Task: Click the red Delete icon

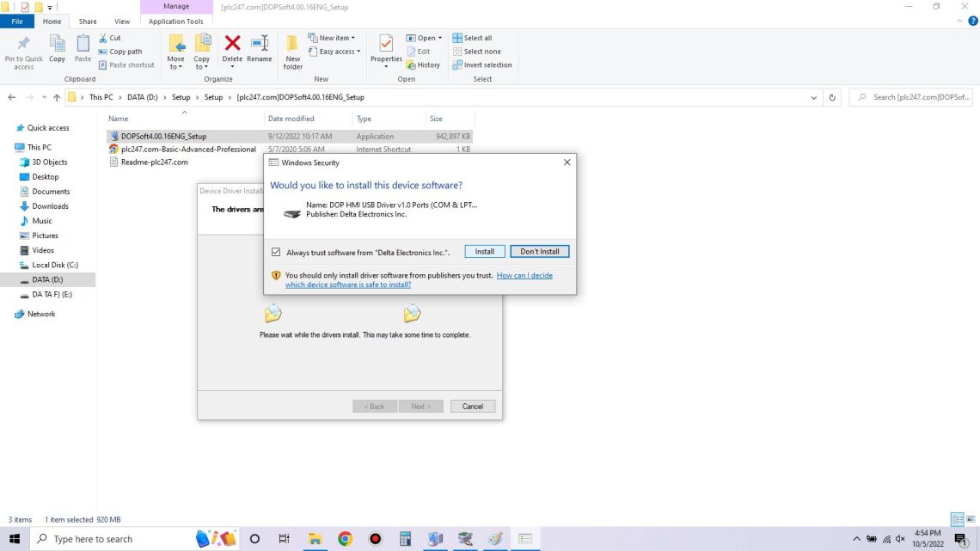Action: pyautogui.click(x=232, y=43)
